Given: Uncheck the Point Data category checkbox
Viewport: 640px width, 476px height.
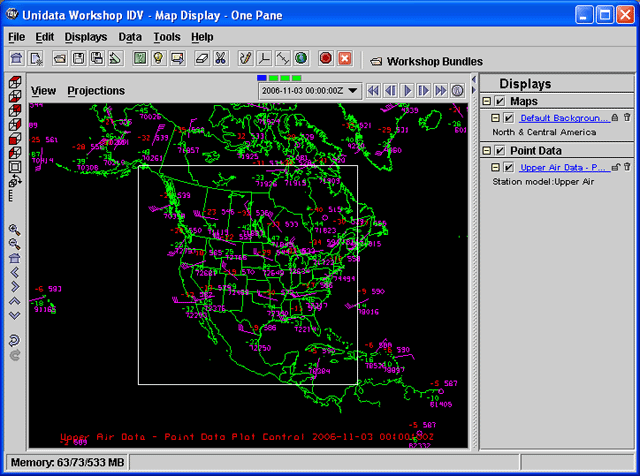Looking at the screenshot, I should (500, 150).
